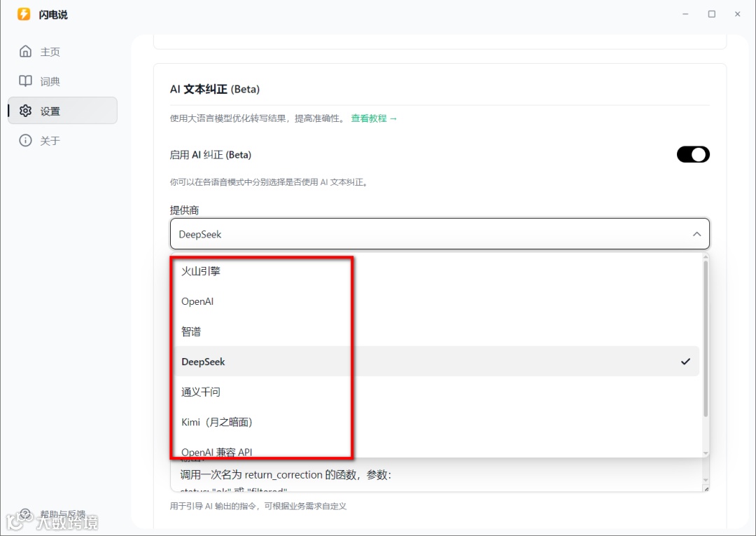Open 帮助与反馈 in the sidebar
This screenshot has width=756, height=536.
(63, 514)
